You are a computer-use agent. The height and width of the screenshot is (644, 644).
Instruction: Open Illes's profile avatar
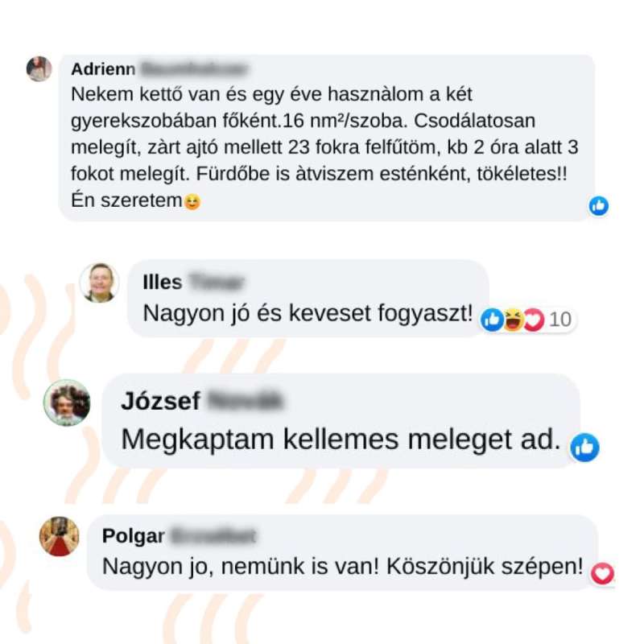coord(99,283)
